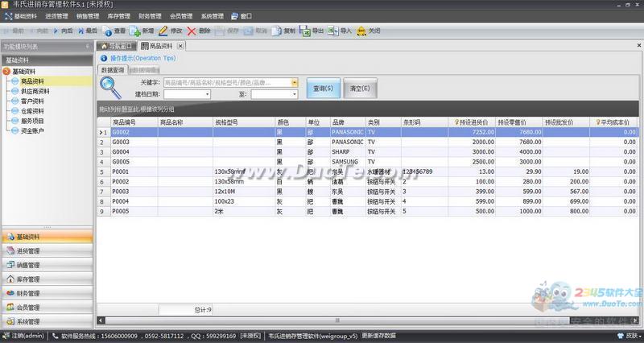Screen dimensions: 644x343
Task: Open the 建档日期 start date dropdown
Action: coord(207,94)
